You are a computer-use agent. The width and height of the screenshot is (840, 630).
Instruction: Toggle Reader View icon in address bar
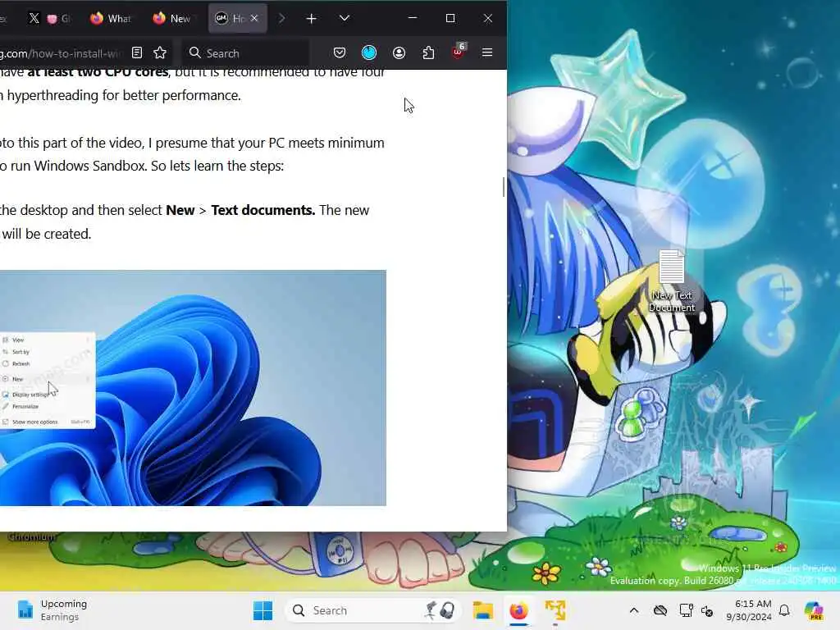point(137,52)
